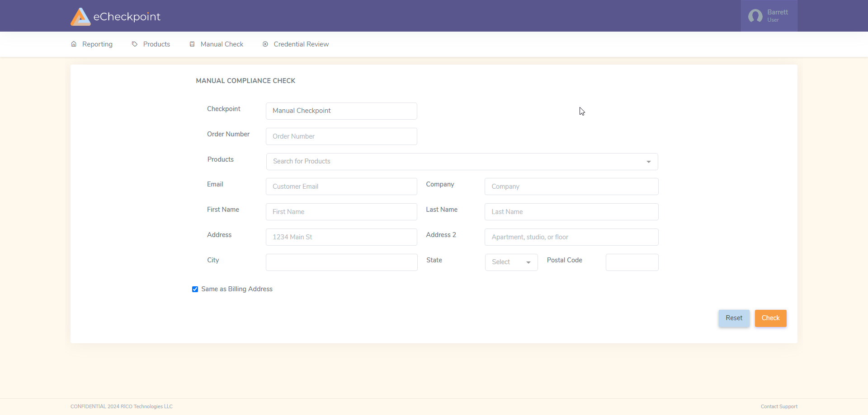Focus the City input field
The height and width of the screenshot is (415, 868).
coord(342,262)
